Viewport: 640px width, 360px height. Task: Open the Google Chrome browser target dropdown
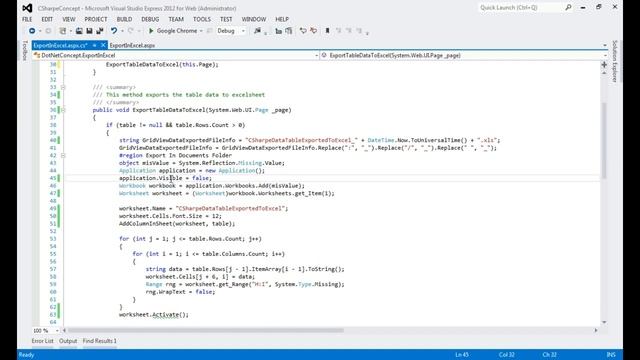[201, 31]
